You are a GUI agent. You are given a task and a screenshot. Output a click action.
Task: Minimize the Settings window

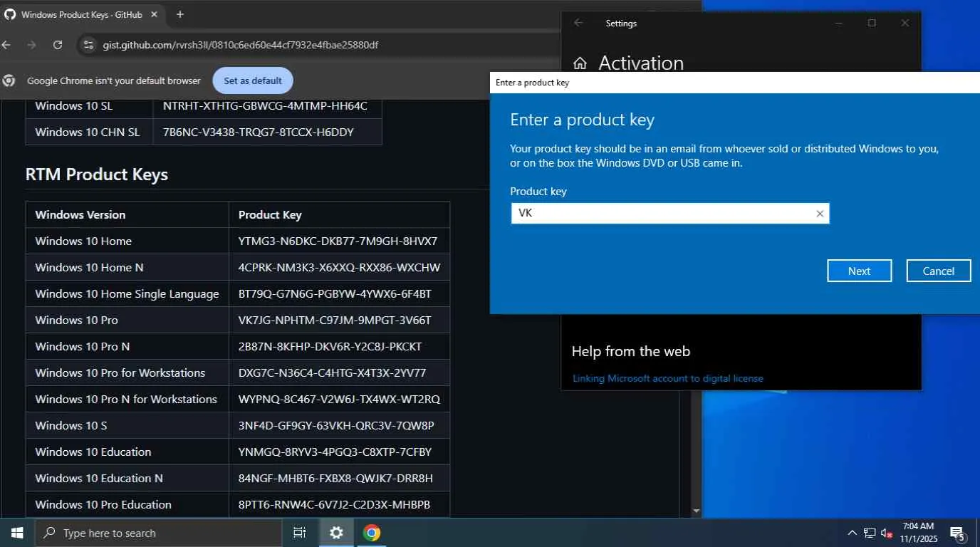(838, 23)
